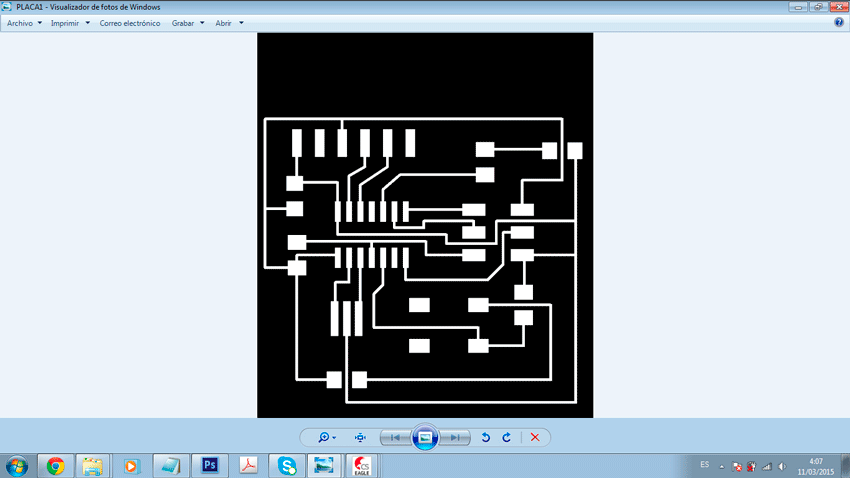The width and height of the screenshot is (850, 478).
Task: Open the volume speaker tray icon
Action: (782, 467)
